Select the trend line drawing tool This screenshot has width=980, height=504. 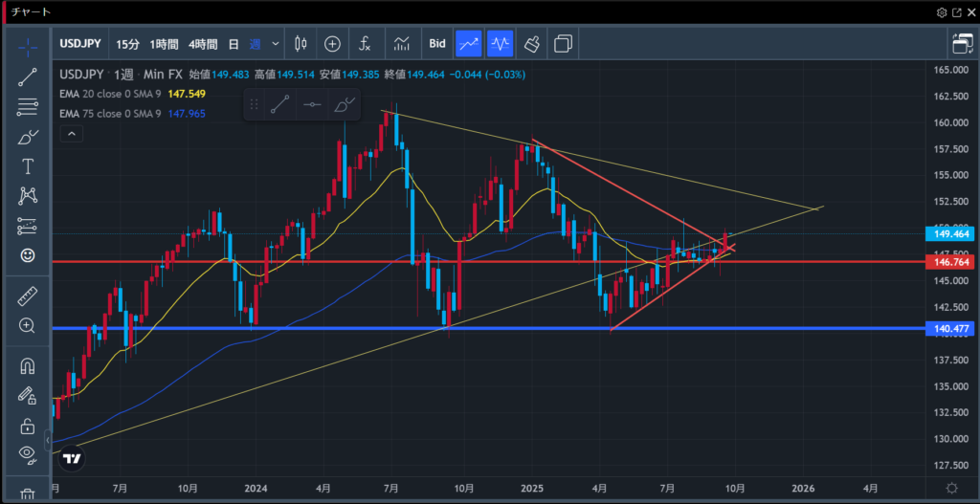coord(28,77)
